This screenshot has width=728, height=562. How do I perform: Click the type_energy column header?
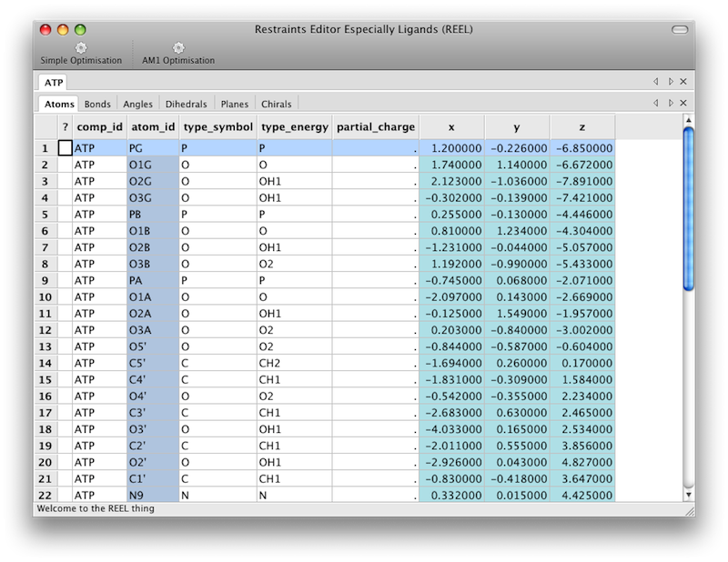click(293, 127)
